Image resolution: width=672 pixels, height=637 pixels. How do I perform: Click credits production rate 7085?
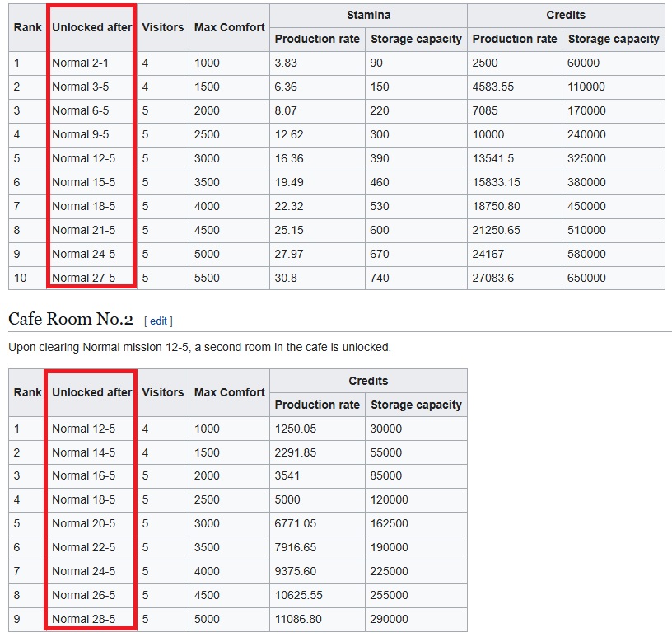485,110
